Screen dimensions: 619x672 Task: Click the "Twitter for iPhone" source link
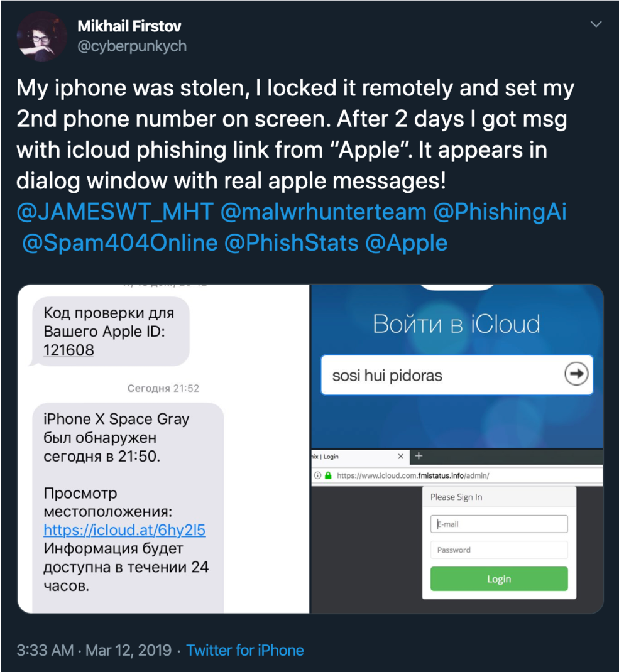tap(245, 650)
